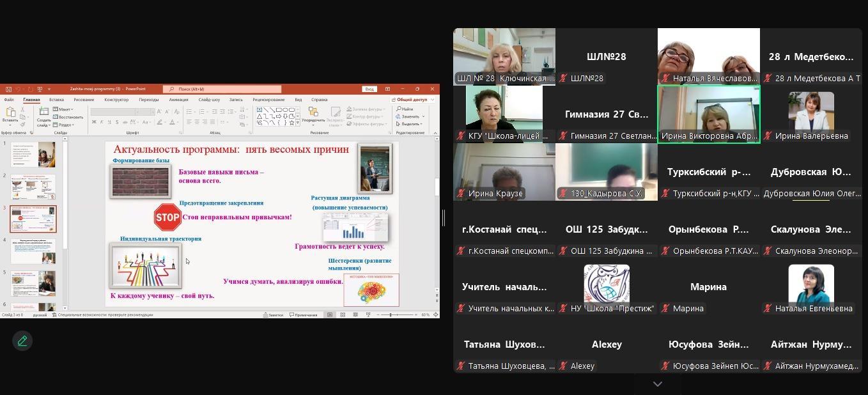Toggle the Notes (Заметки) pane
Viewport: 868px width, 395px height.
pos(273,314)
